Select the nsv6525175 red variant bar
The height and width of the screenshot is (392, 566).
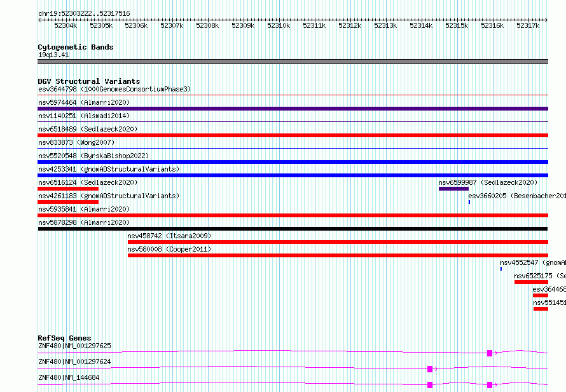pos(532,282)
